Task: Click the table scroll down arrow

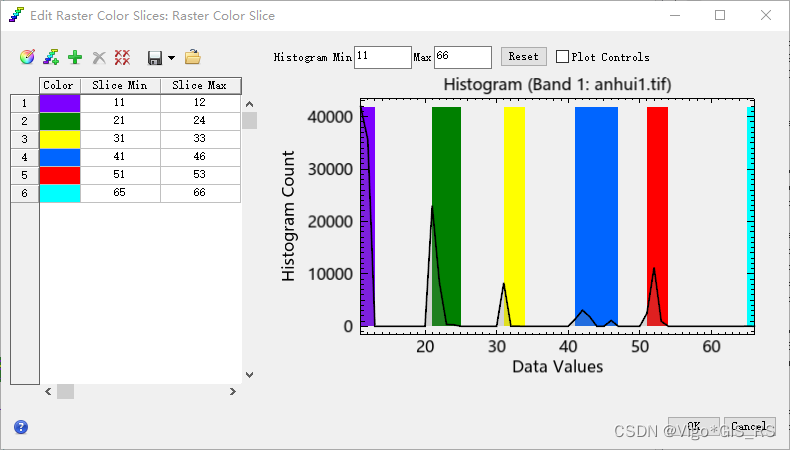Action: [x=249, y=375]
